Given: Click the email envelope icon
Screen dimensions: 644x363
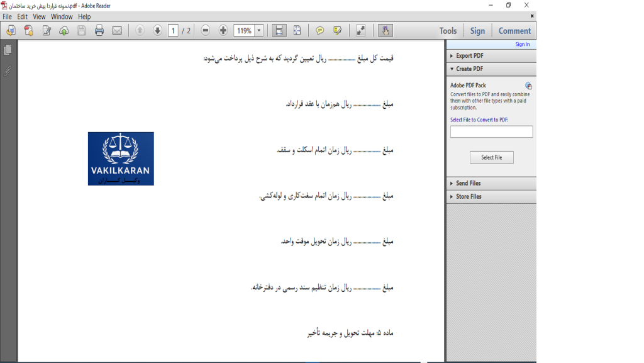Looking at the screenshot, I should coord(117,30).
